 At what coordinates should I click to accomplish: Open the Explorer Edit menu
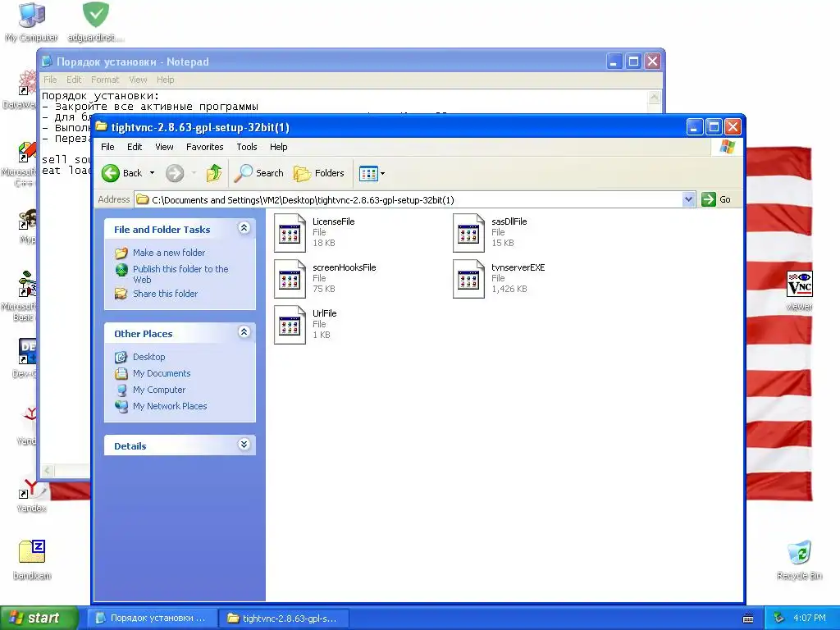point(135,147)
